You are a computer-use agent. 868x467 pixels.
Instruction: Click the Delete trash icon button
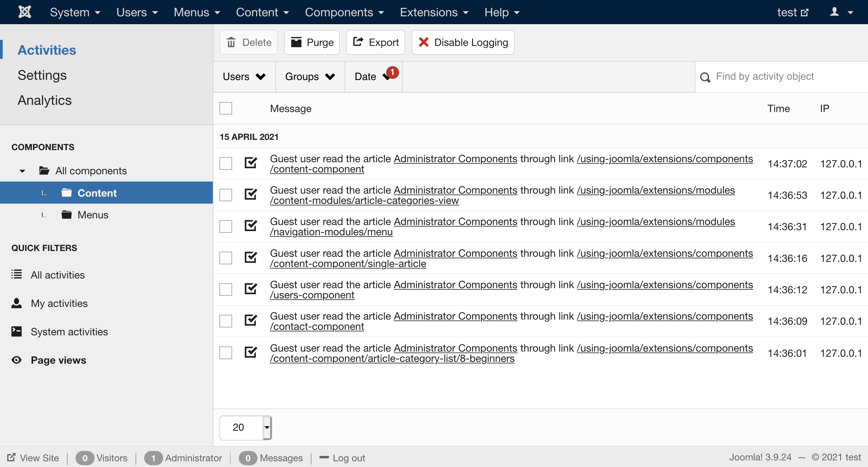tap(248, 42)
